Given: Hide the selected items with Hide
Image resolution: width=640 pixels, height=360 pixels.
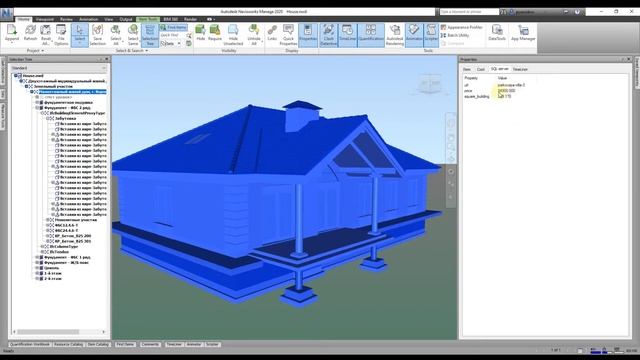Looking at the screenshot, I should 200,33.
